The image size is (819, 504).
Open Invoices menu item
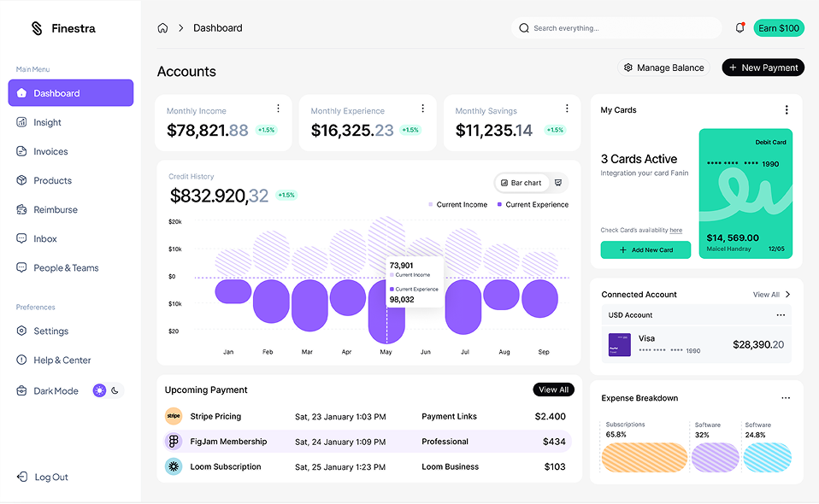(50, 151)
